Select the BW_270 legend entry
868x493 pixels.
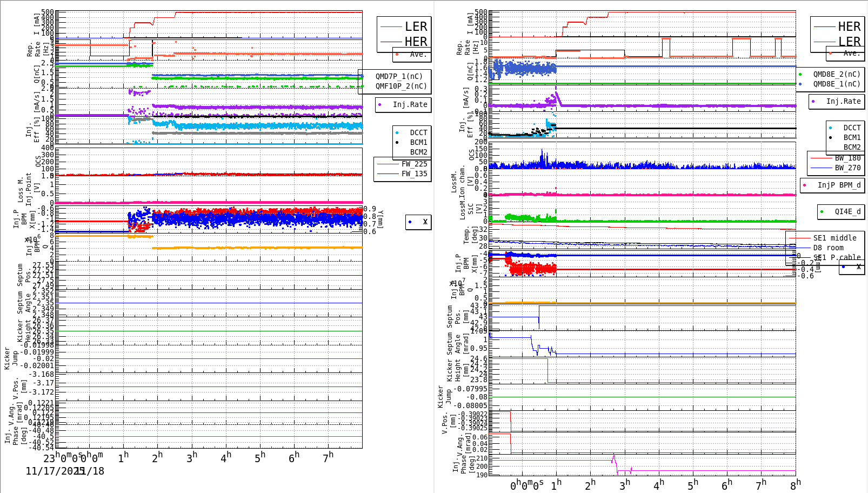coord(848,168)
